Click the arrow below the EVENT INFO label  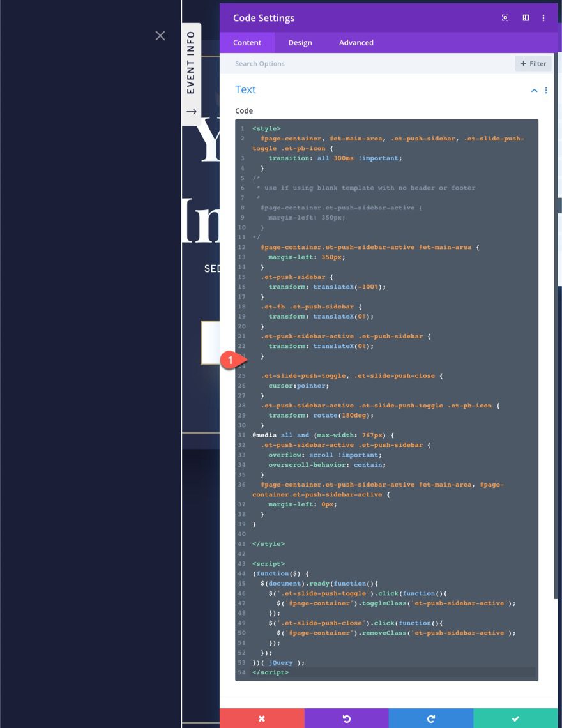coord(190,111)
